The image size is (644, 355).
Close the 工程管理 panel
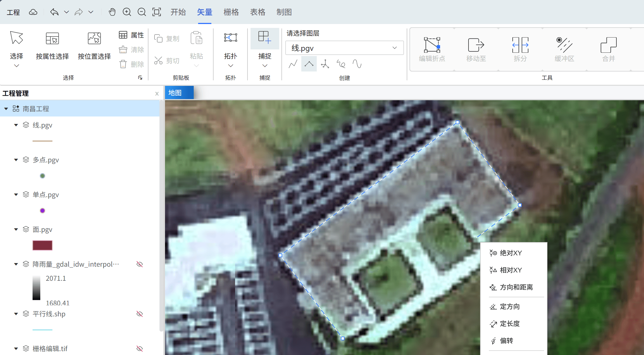pyautogui.click(x=157, y=94)
